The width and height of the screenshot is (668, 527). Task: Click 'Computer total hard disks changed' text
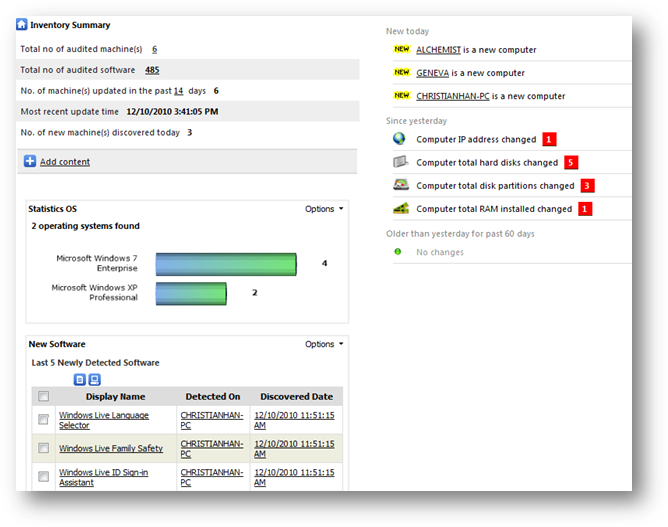[x=487, y=162]
